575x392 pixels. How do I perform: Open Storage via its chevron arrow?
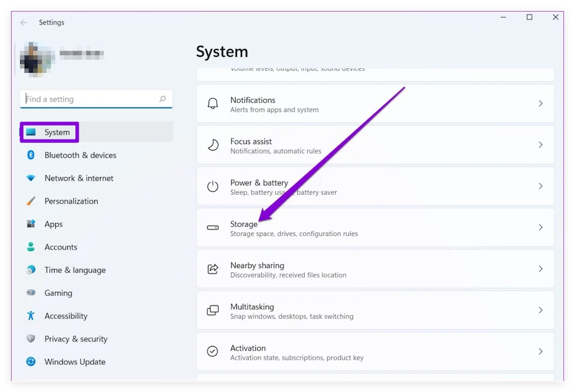540,228
